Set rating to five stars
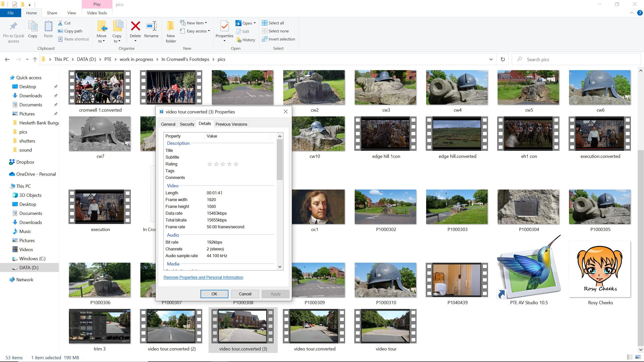The image size is (644, 362). (236, 164)
